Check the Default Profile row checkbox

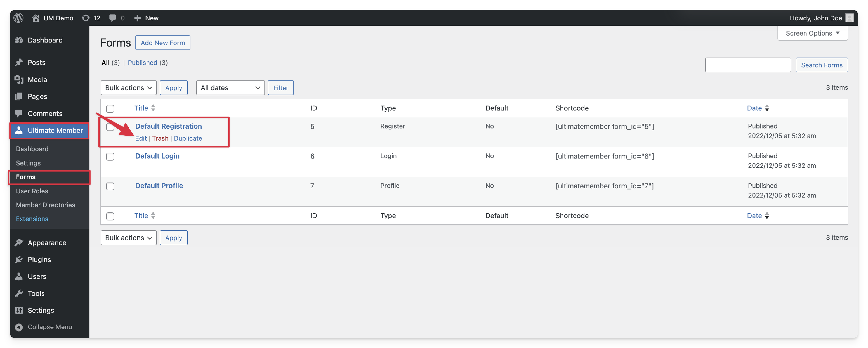pos(110,186)
